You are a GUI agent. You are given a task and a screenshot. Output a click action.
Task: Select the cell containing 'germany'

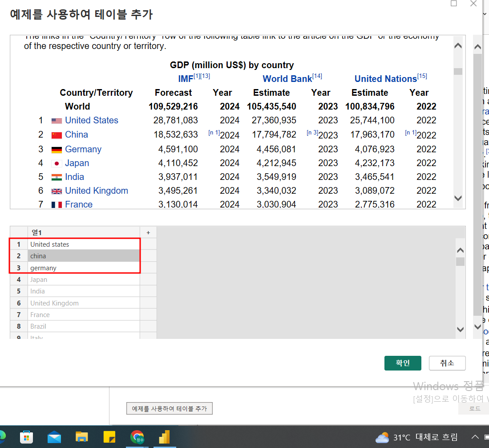(x=84, y=268)
